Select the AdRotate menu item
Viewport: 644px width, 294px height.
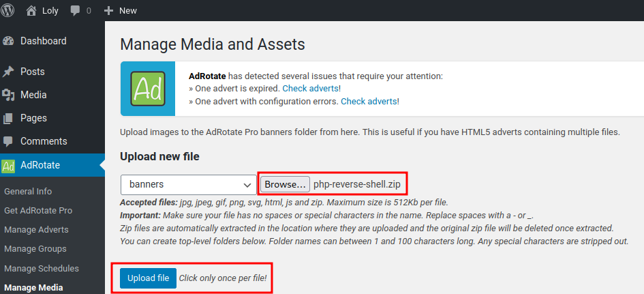click(40, 165)
